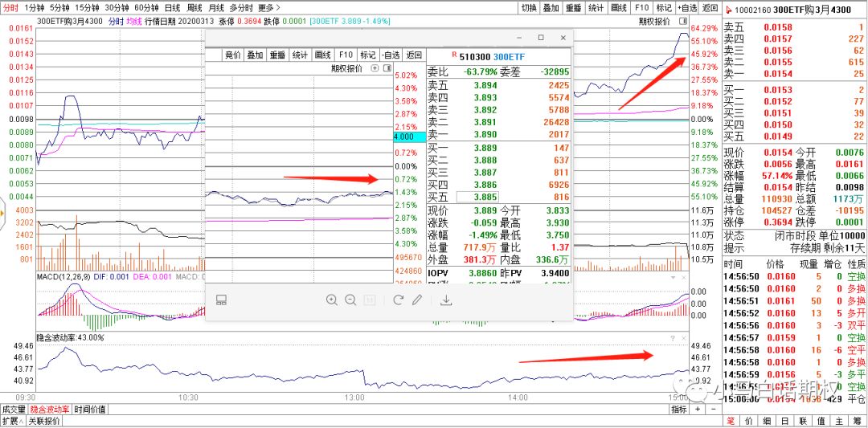Select the 成交量 indicator tab

(14, 410)
